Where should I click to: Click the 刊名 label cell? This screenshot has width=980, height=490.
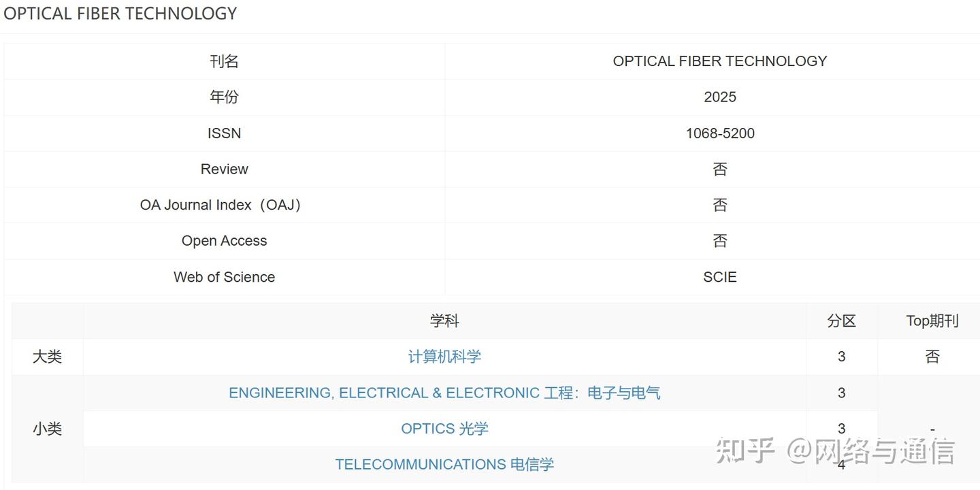[224, 61]
